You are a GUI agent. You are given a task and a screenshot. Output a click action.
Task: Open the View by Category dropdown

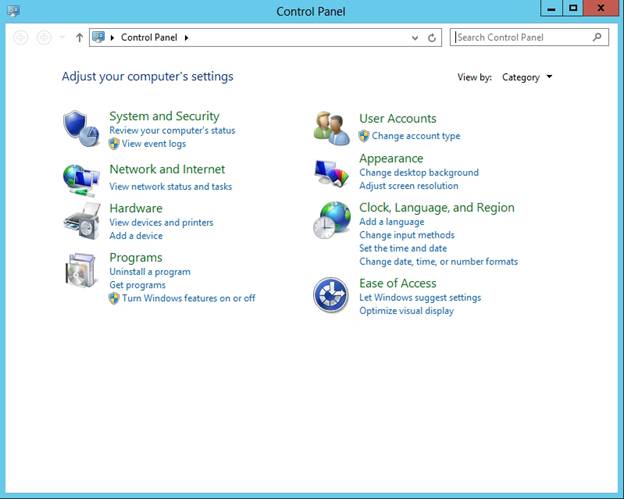527,77
